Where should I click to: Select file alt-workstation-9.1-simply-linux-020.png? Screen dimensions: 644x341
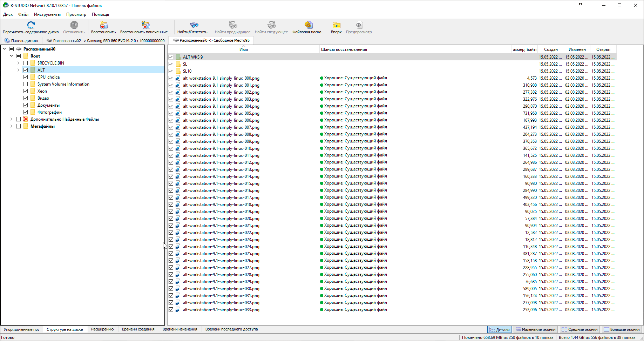coord(221,219)
